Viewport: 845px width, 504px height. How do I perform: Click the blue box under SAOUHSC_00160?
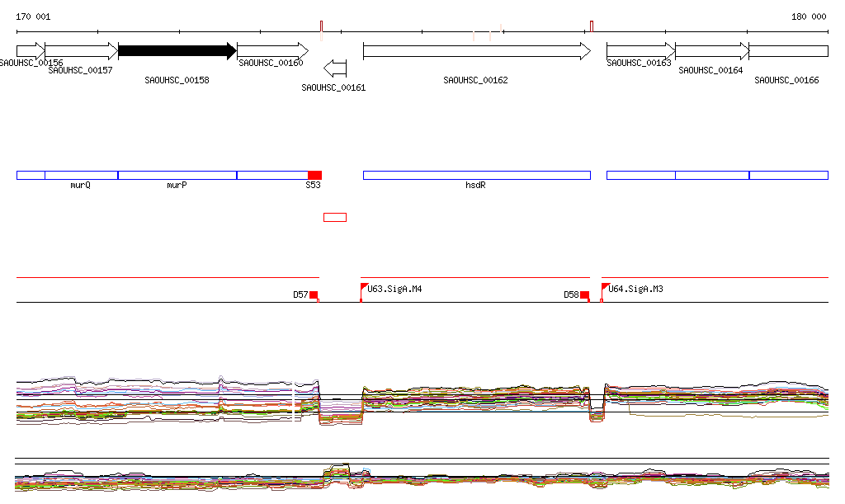[x=272, y=175]
